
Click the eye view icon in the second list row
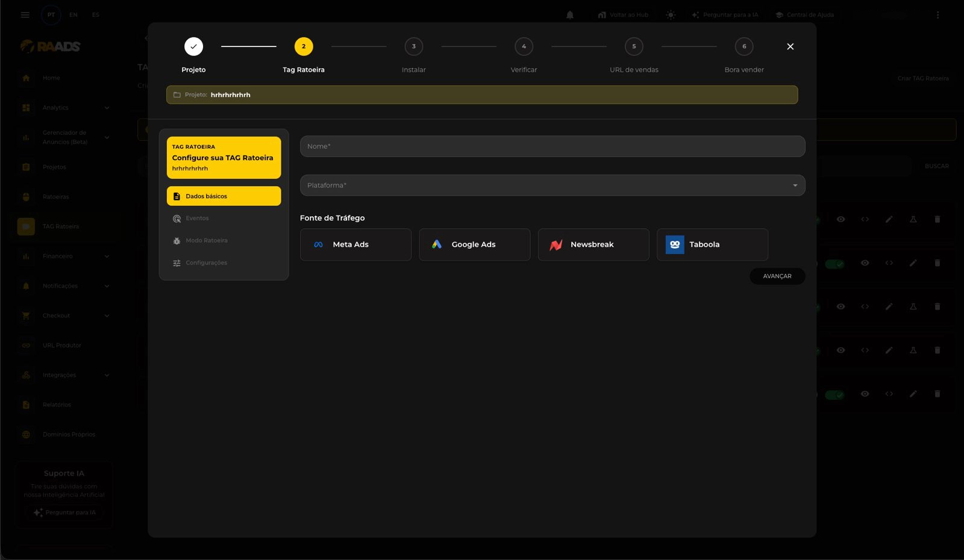click(x=865, y=263)
